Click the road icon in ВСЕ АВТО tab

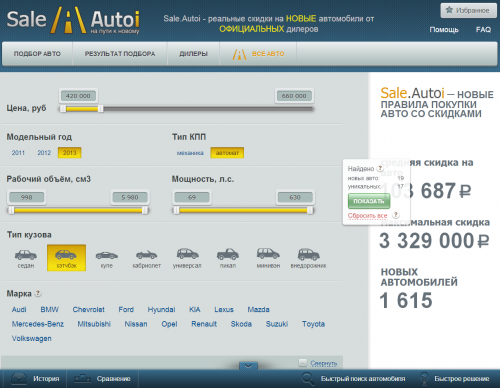click(x=239, y=54)
